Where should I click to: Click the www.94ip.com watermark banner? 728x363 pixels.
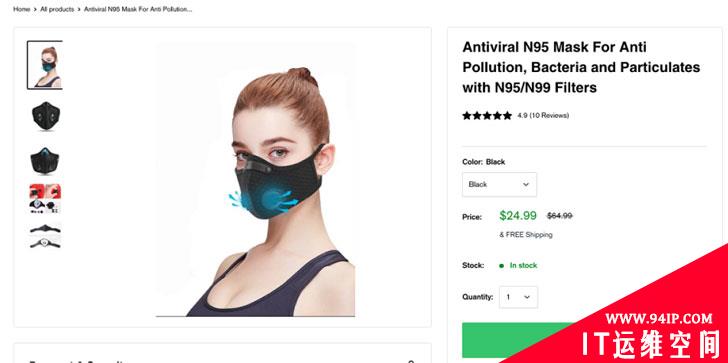click(658, 319)
